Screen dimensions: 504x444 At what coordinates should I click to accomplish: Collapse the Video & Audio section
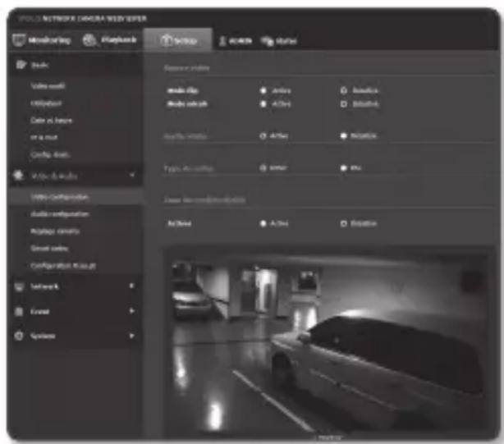point(131,175)
